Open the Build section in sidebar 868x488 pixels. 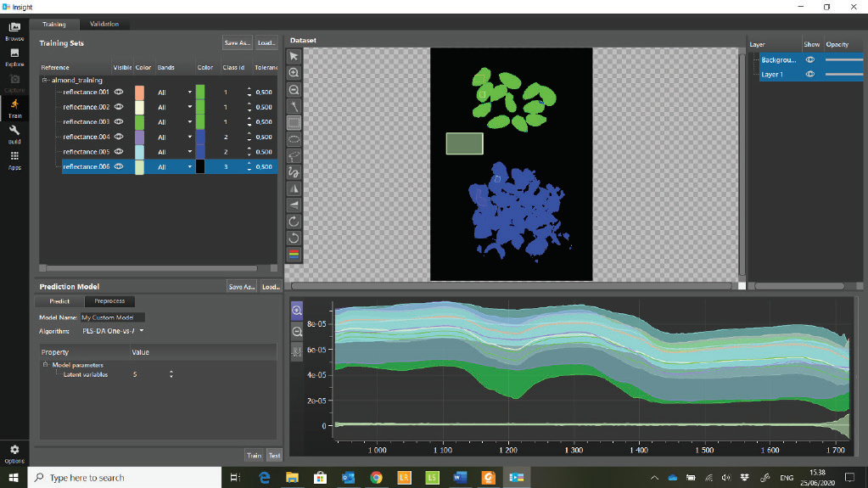14,134
